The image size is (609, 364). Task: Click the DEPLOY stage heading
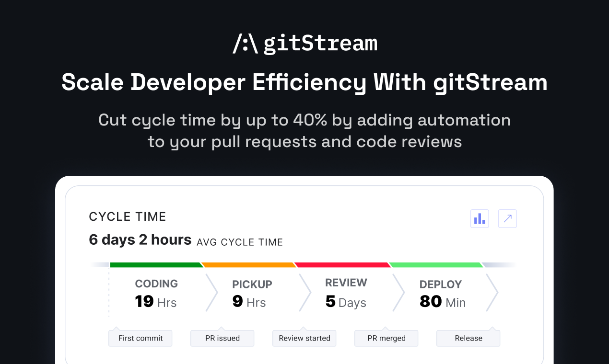coord(441,284)
